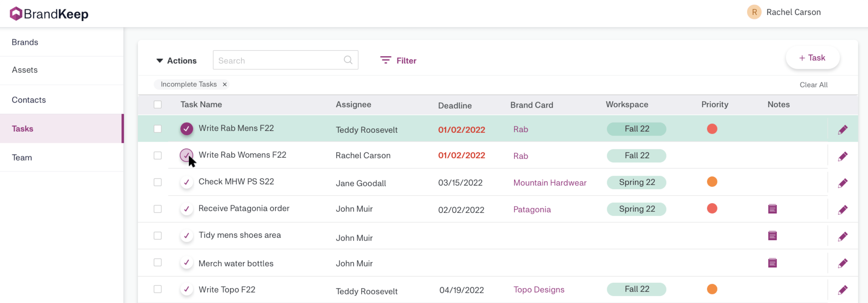Image resolution: width=868 pixels, height=303 pixels.
Task: Click Spring 22 tag for Check MHW PS S22
Action: 637,182
